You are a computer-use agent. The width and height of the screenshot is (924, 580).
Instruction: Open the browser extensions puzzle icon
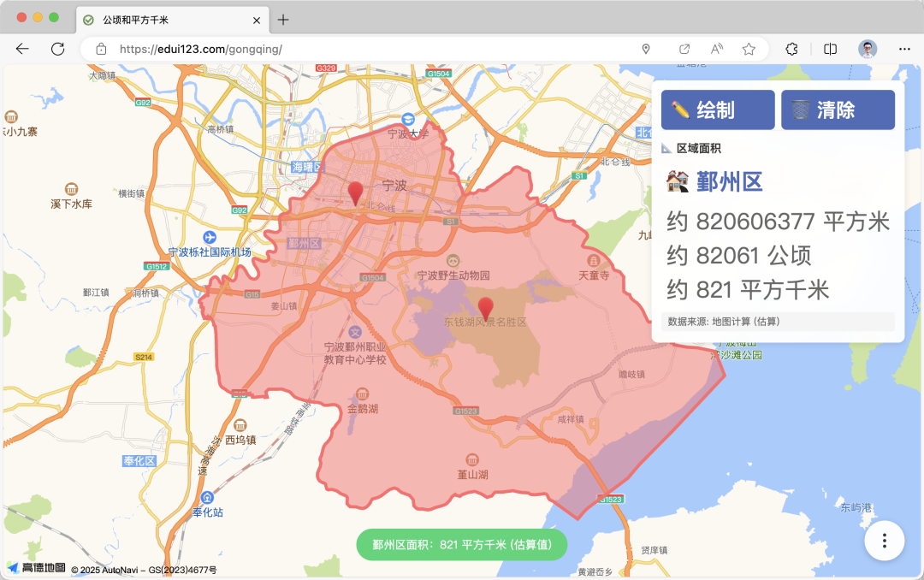click(791, 49)
